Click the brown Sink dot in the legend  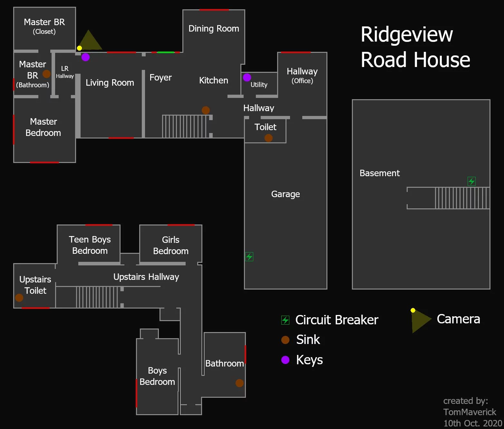coord(285,340)
